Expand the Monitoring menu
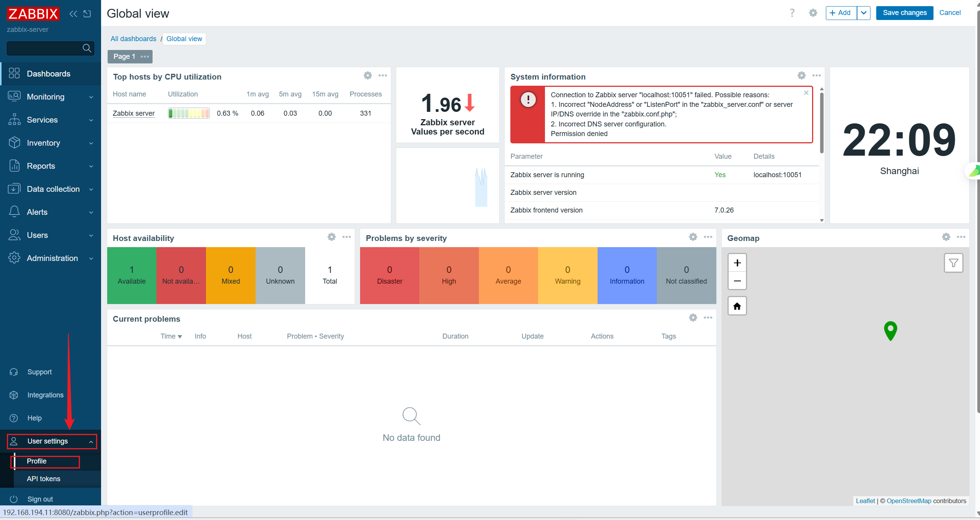 pos(50,97)
